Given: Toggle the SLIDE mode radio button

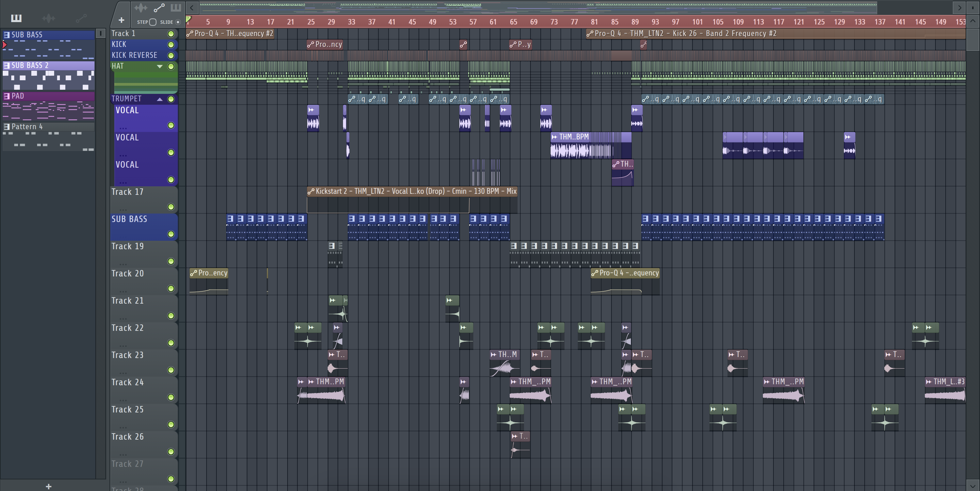Looking at the screenshot, I should click(178, 22).
